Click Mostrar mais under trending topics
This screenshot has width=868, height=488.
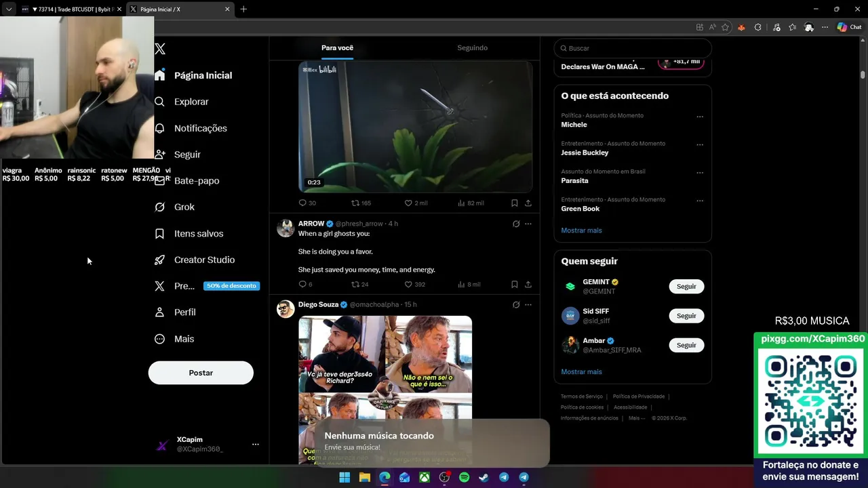tap(581, 230)
